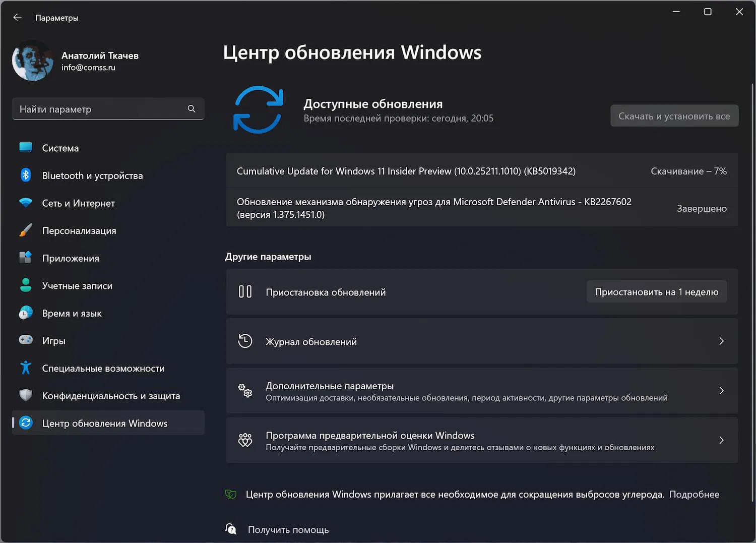The height and width of the screenshot is (543, 756).
Task: Click the accessibility figure icon
Action: tap(26, 368)
